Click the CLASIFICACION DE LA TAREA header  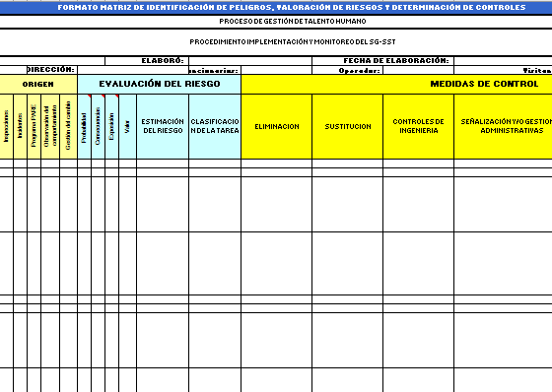(x=215, y=126)
